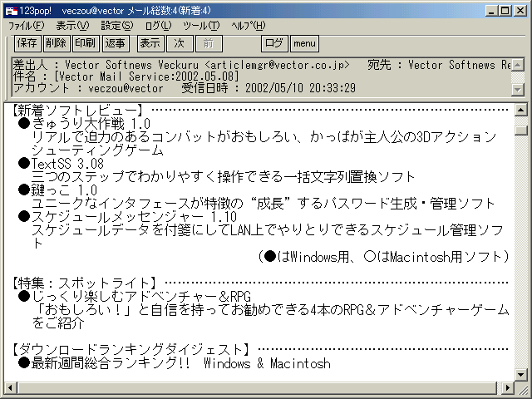Go to next mail with 次 button
Screen dimensions: 532x399
[180, 43]
